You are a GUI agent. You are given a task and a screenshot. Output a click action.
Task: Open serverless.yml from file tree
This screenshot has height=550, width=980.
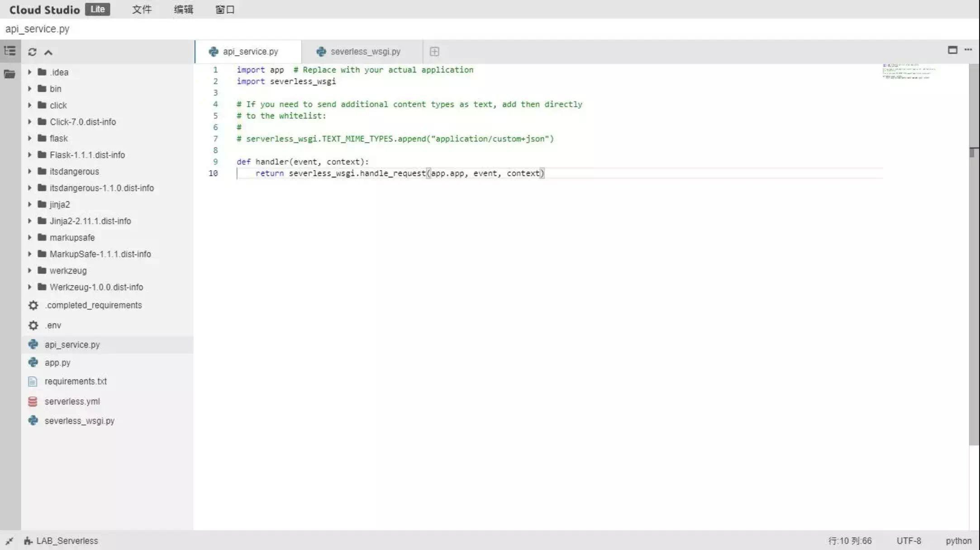(72, 401)
